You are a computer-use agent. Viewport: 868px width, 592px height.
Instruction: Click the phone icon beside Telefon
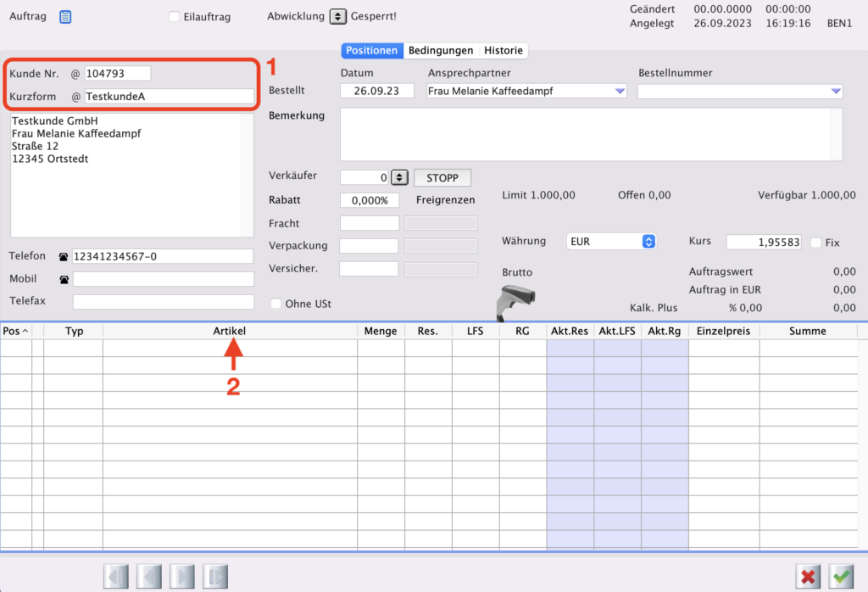(x=63, y=256)
